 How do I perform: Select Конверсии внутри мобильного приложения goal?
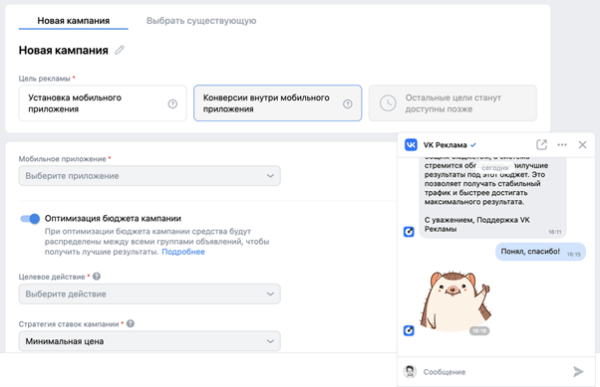point(277,103)
